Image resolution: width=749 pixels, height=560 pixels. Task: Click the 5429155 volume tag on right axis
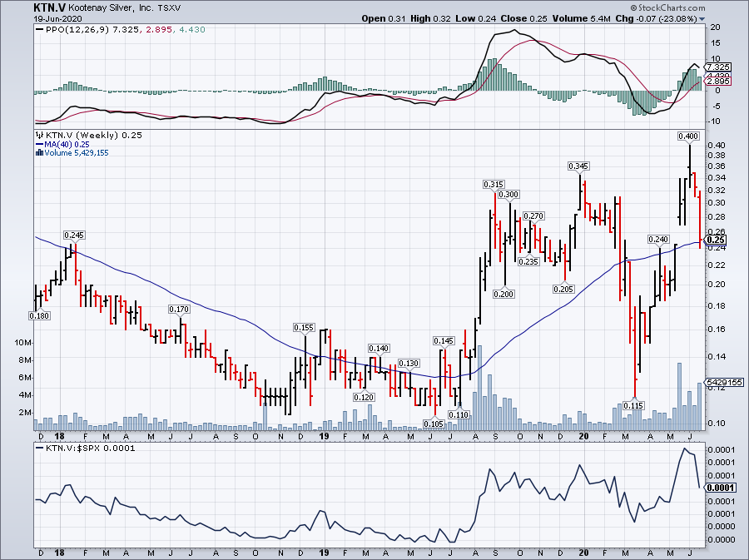pyautogui.click(x=725, y=383)
